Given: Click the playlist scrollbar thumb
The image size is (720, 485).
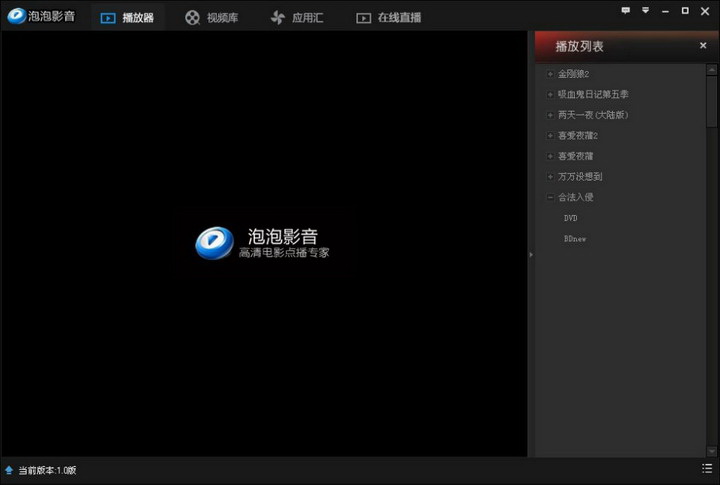Looking at the screenshot, I should coord(712,102).
